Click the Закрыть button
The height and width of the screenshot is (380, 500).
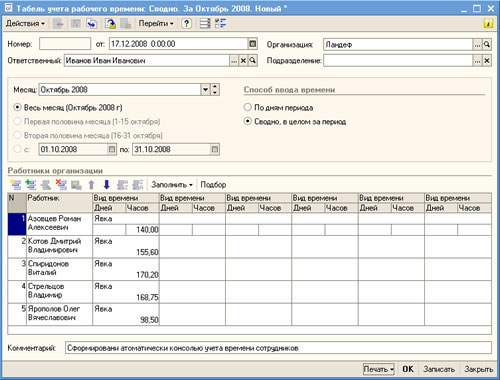pyautogui.click(x=478, y=369)
